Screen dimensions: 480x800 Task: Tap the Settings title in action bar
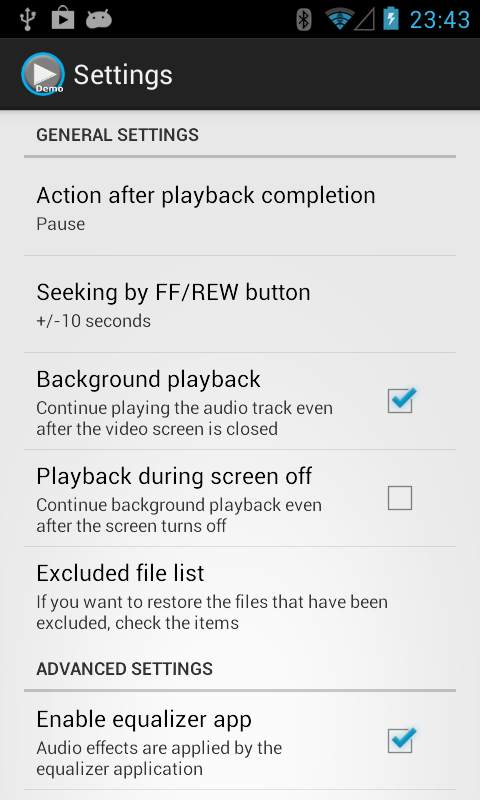123,76
